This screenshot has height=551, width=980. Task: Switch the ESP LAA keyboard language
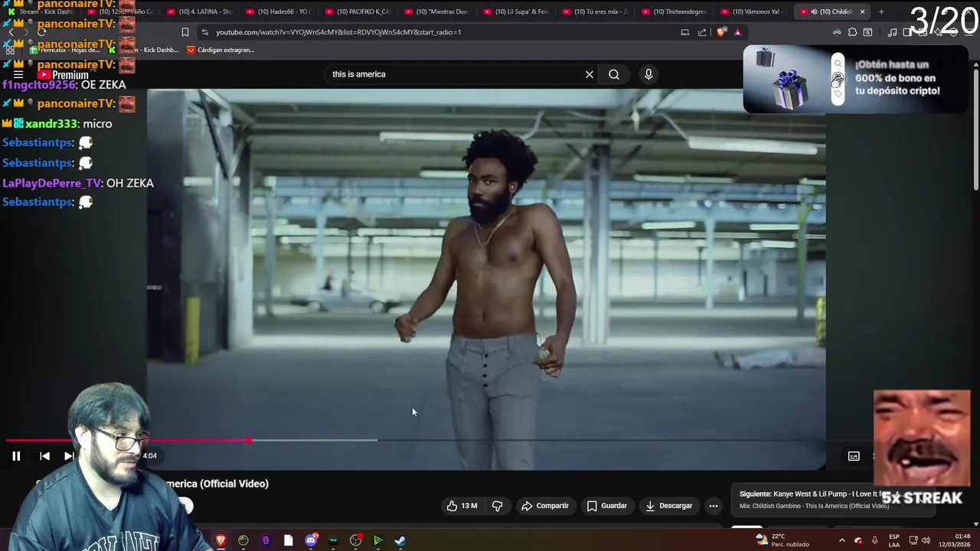click(x=893, y=540)
